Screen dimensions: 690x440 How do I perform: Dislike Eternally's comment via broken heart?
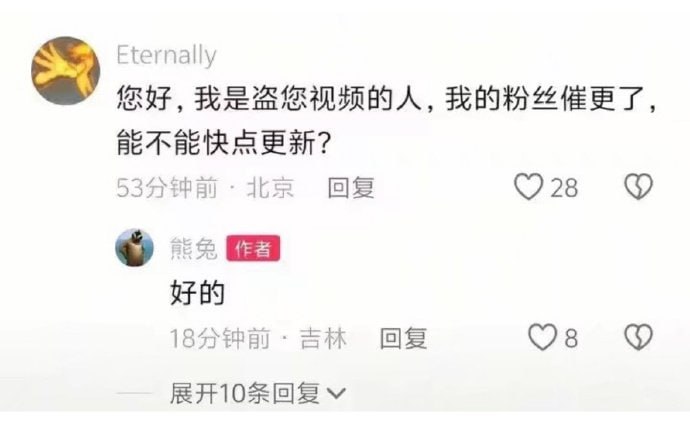coord(639,187)
